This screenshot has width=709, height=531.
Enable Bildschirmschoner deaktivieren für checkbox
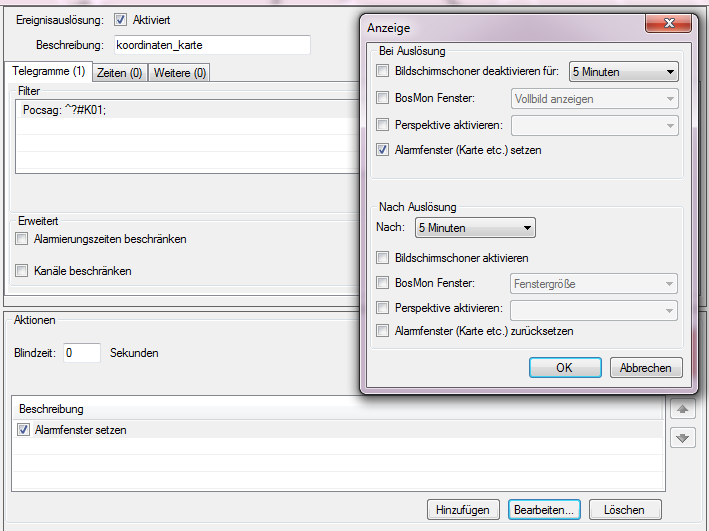pos(383,71)
